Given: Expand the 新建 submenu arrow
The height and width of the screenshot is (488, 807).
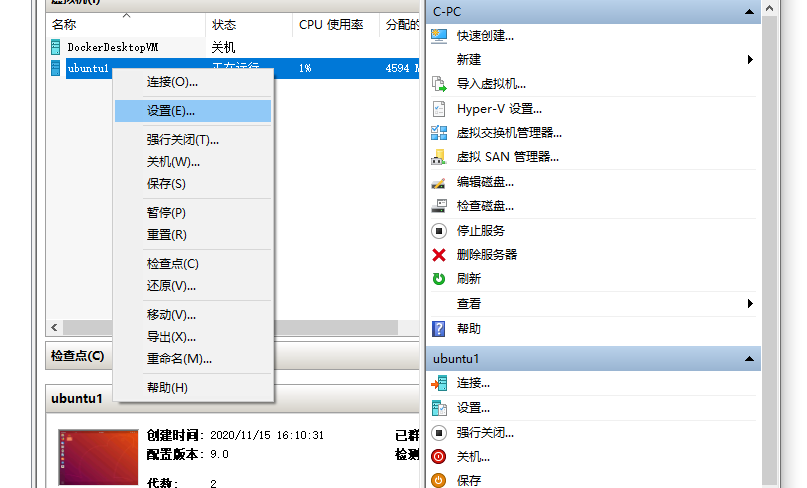Looking at the screenshot, I should pyautogui.click(x=750, y=60).
